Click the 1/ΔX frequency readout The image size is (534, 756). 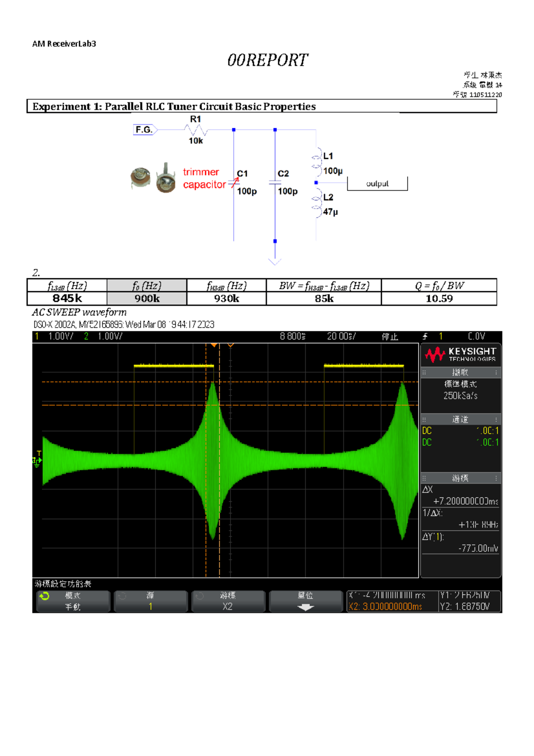point(461,519)
